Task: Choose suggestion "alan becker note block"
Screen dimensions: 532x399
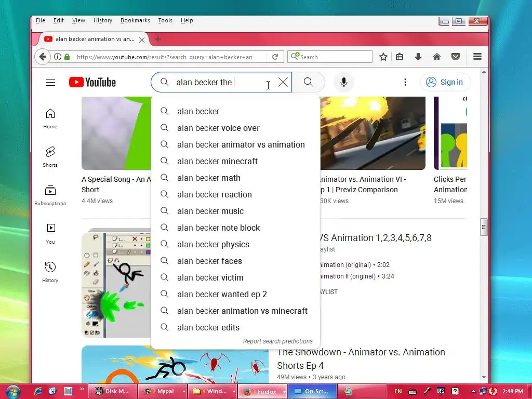Action: coord(235,228)
